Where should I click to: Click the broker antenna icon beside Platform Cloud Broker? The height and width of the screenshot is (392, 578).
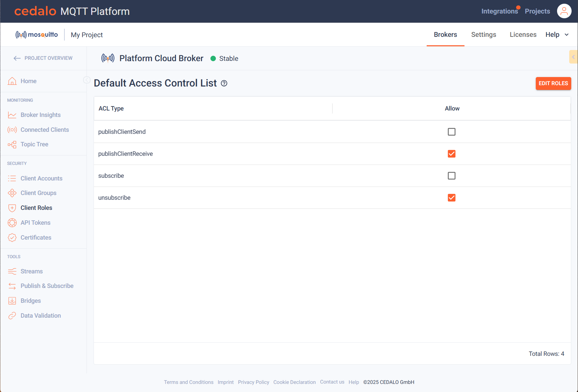pyautogui.click(x=108, y=58)
